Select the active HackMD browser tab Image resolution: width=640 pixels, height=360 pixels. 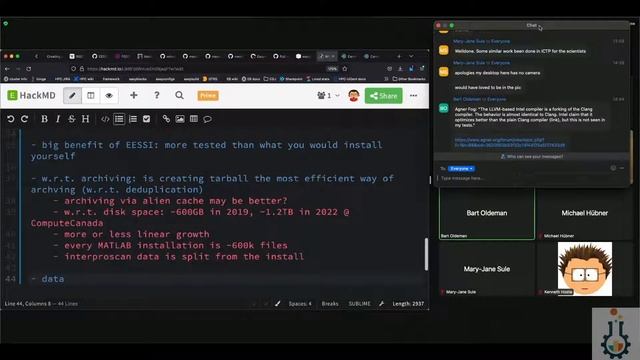click(327, 56)
